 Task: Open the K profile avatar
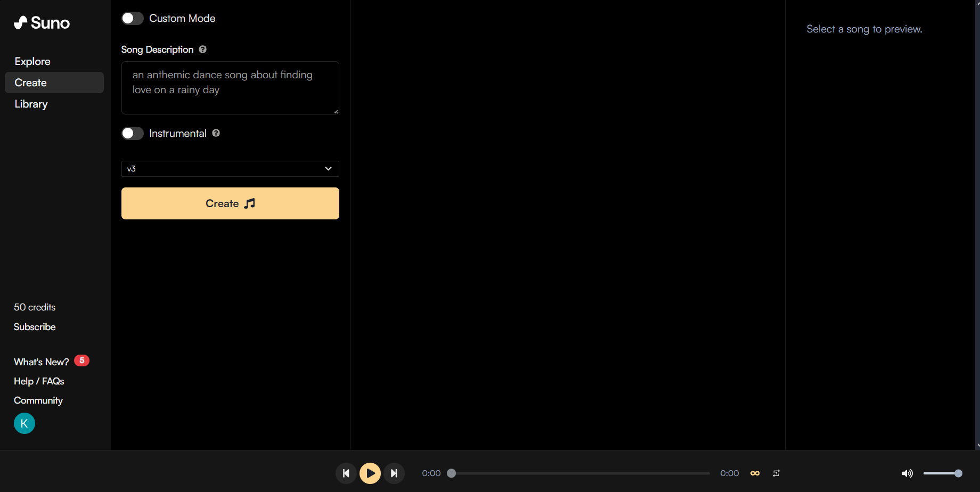24,423
